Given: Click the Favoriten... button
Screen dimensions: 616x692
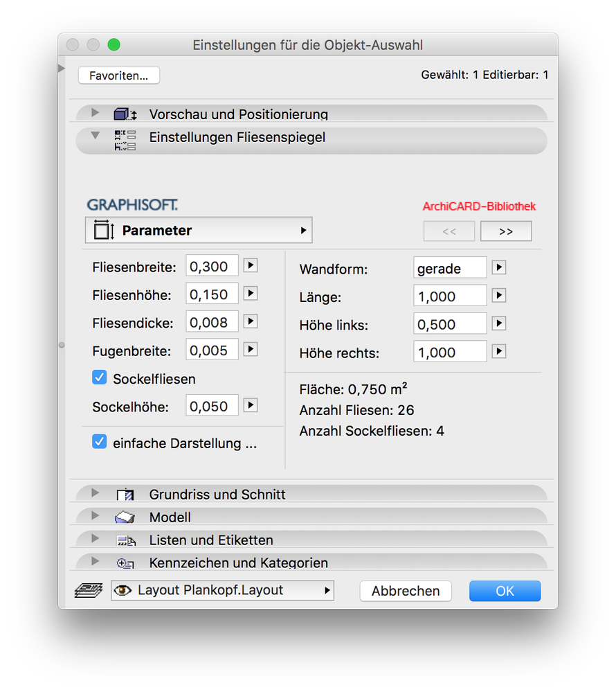Looking at the screenshot, I should (x=119, y=76).
